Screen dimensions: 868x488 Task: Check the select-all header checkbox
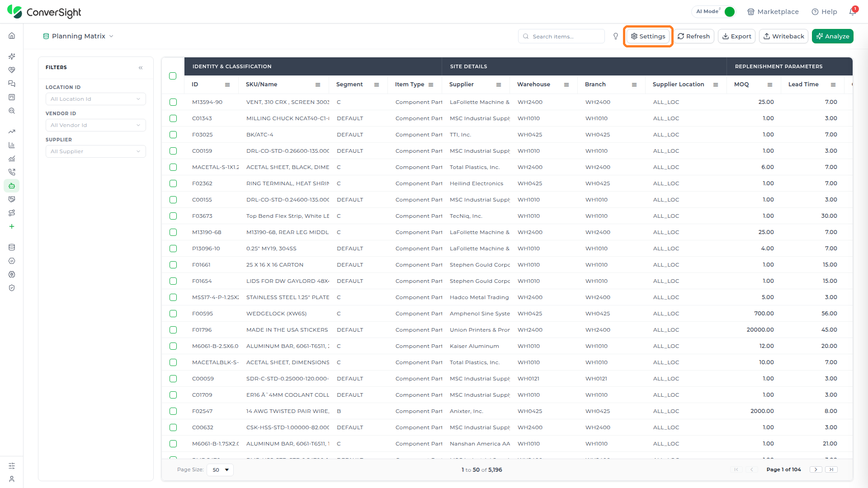[173, 76]
